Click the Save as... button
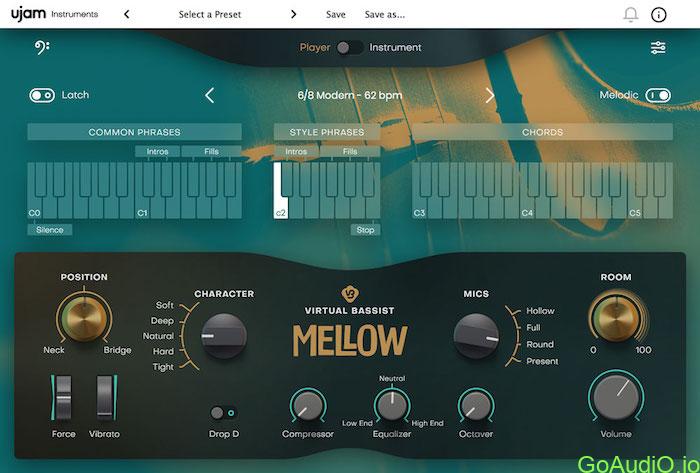 (384, 15)
